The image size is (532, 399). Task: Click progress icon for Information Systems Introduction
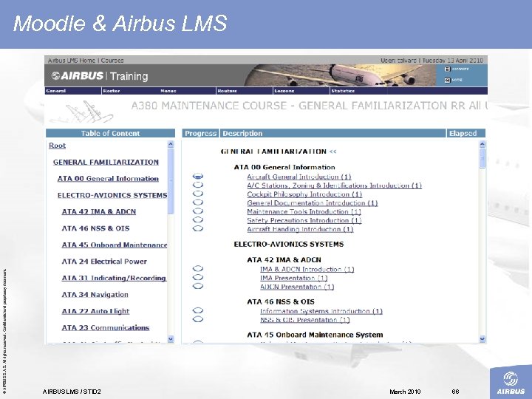pyautogui.click(x=198, y=310)
